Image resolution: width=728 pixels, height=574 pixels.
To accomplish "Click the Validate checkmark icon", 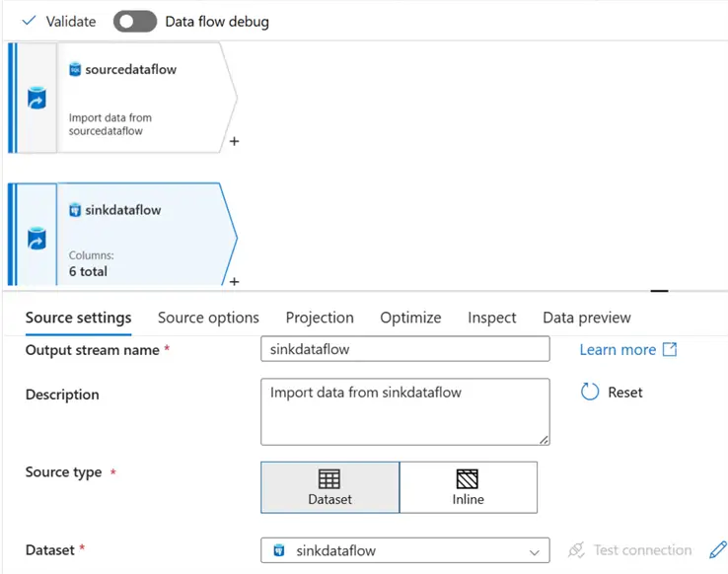I will (29, 21).
